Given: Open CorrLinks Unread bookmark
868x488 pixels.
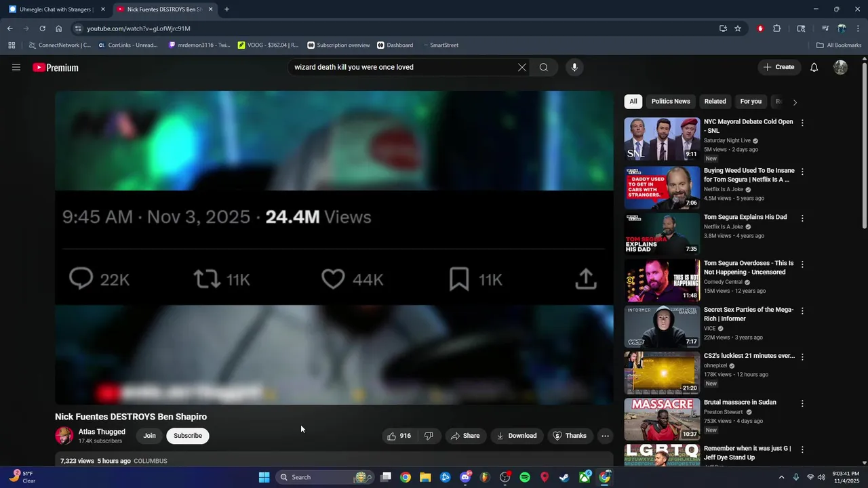Looking at the screenshot, I should (x=128, y=45).
